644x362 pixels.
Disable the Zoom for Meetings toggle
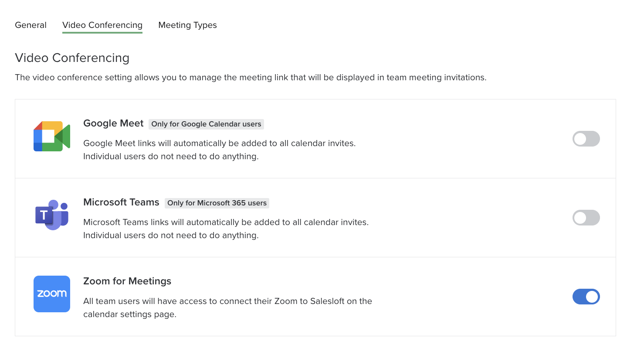[586, 297]
